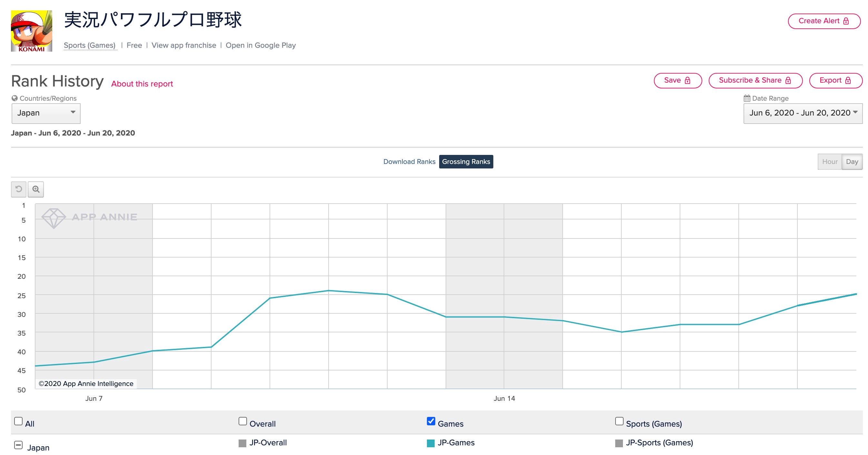Click the globe icon beside Countries/Regions

15,98
